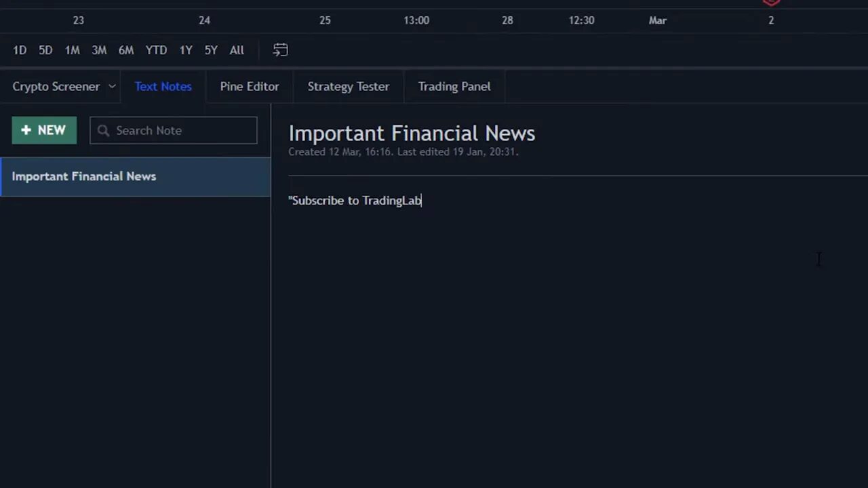Switch to the 5Y range
This screenshot has height=488, width=868.
coord(210,49)
